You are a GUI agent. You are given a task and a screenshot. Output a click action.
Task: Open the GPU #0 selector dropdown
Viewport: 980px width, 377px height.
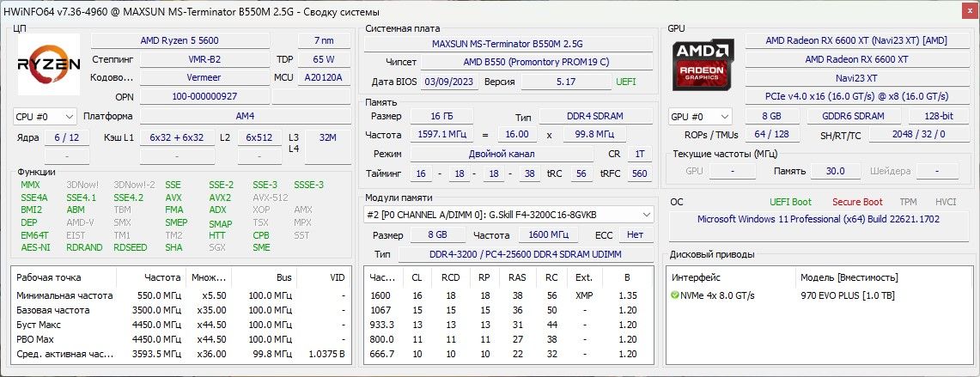pyautogui.click(x=701, y=116)
